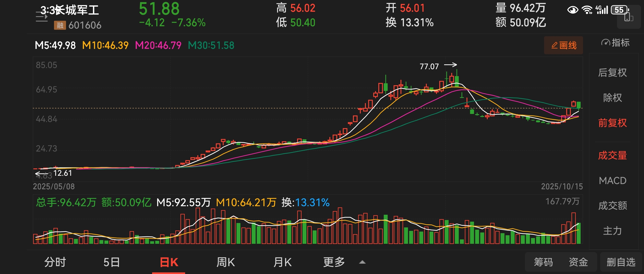Screen dimensions: 644x274
Task: Tap the eye comfort status icon
Action: (x=572, y=10)
